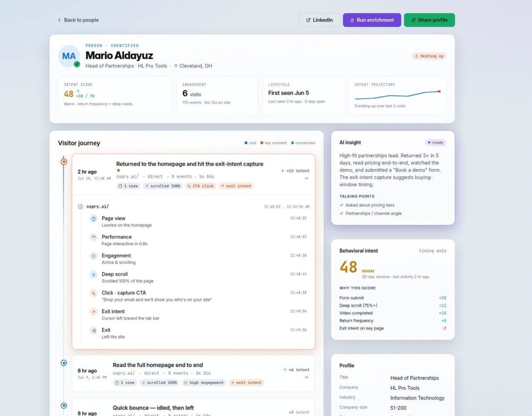532x416 pixels.
Task: Click the 12:48:02 Page view timestamp
Action: pos(298,218)
